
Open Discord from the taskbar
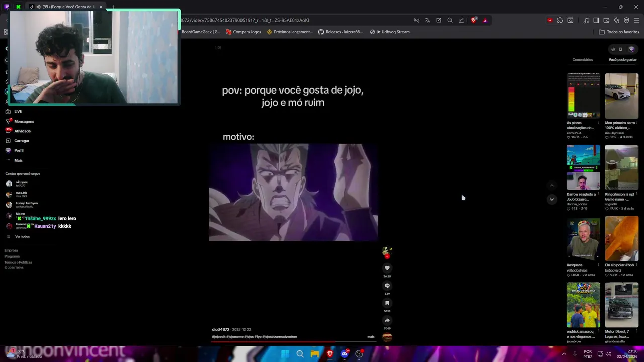click(344, 354)
